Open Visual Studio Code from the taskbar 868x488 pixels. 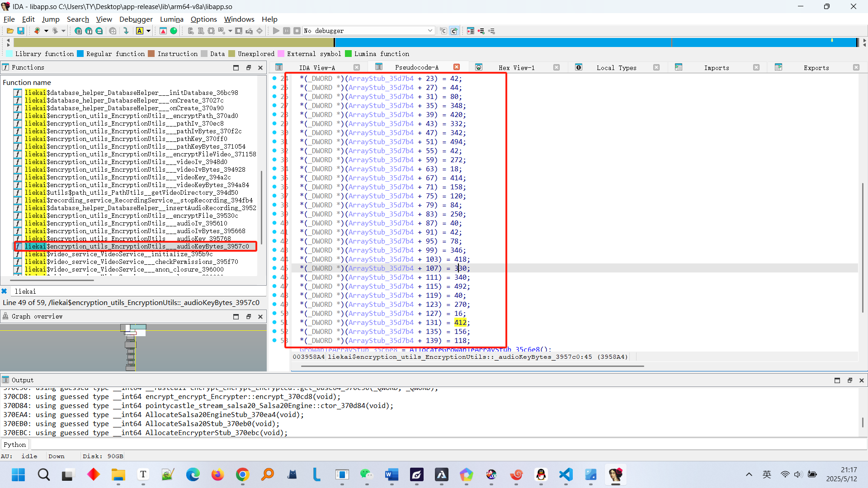click(x=566, y=474)
